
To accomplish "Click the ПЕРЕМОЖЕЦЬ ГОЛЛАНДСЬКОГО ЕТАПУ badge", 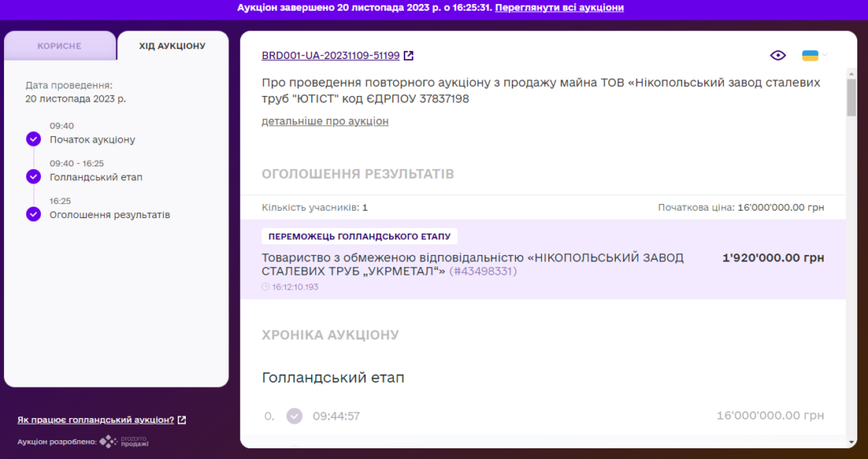I will click(359, 237).
